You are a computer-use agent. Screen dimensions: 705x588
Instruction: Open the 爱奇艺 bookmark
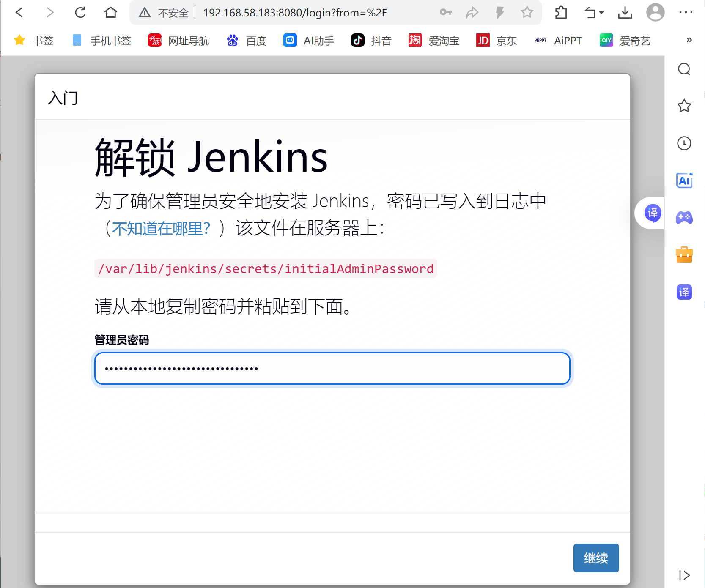point(625,41)
